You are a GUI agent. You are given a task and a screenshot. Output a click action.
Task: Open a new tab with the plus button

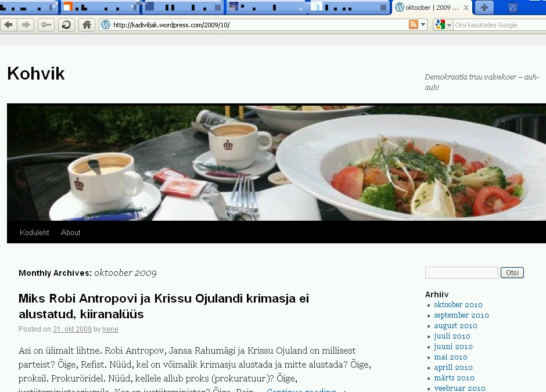coord(484,8)
